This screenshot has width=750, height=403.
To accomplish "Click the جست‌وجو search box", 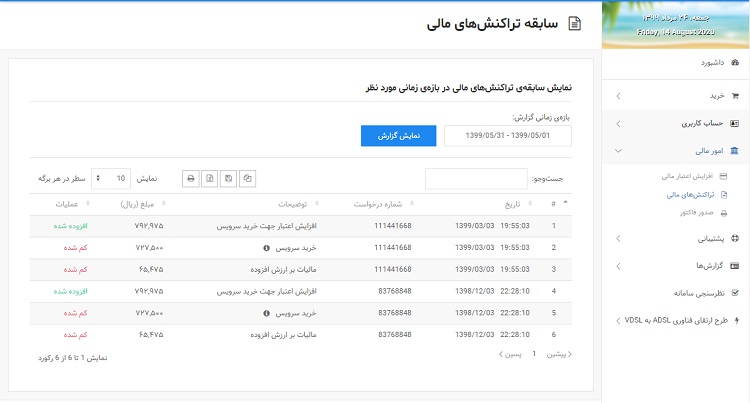I will pos(476,179).
